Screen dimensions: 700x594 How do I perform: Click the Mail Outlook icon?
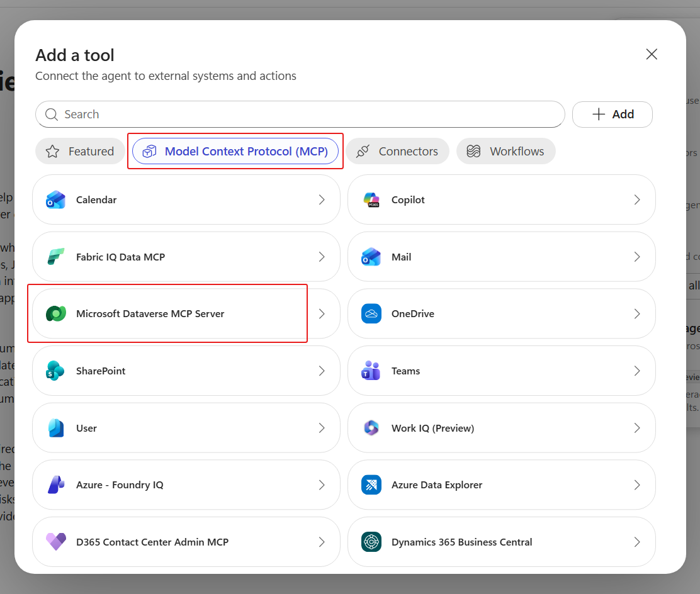[x=371, y=257]
